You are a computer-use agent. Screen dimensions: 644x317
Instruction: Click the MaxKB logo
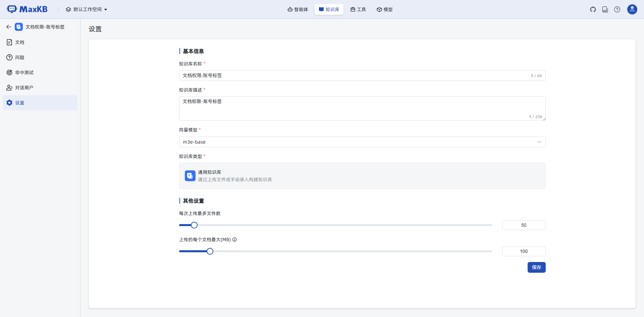tap(27, 9)
